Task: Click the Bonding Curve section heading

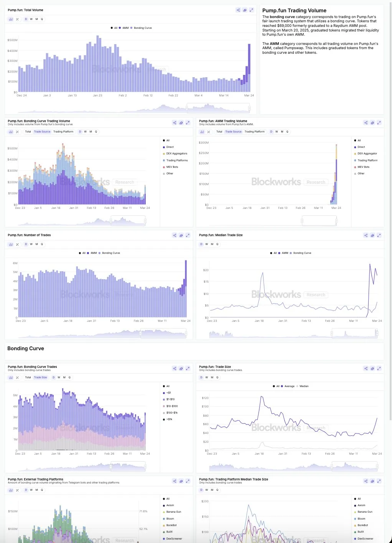Action: 26,349
